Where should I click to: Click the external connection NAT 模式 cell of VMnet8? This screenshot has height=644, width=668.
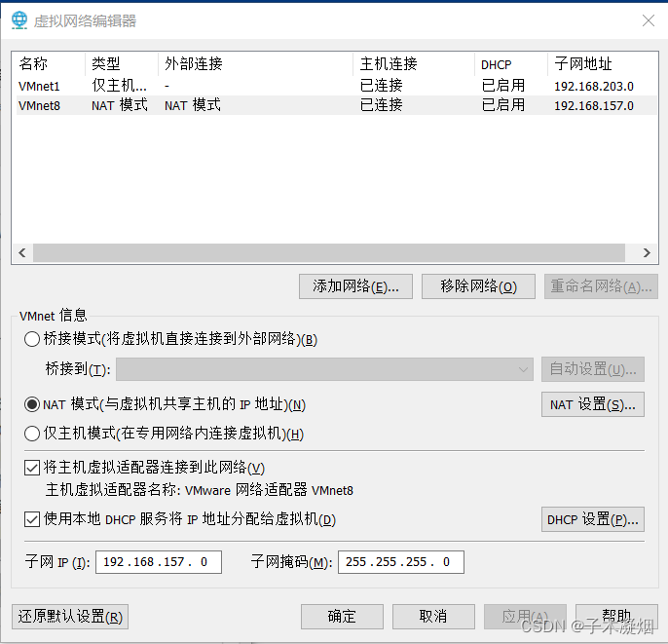193,105
